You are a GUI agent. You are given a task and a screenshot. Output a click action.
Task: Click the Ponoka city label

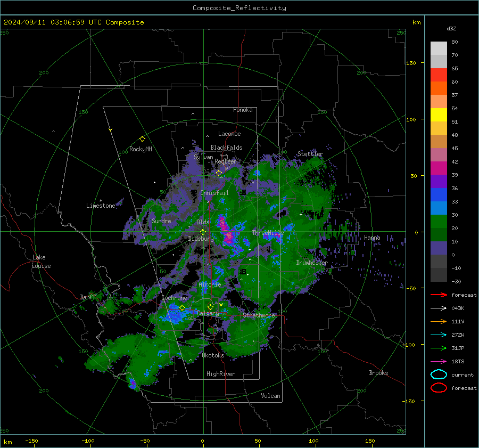243,110
